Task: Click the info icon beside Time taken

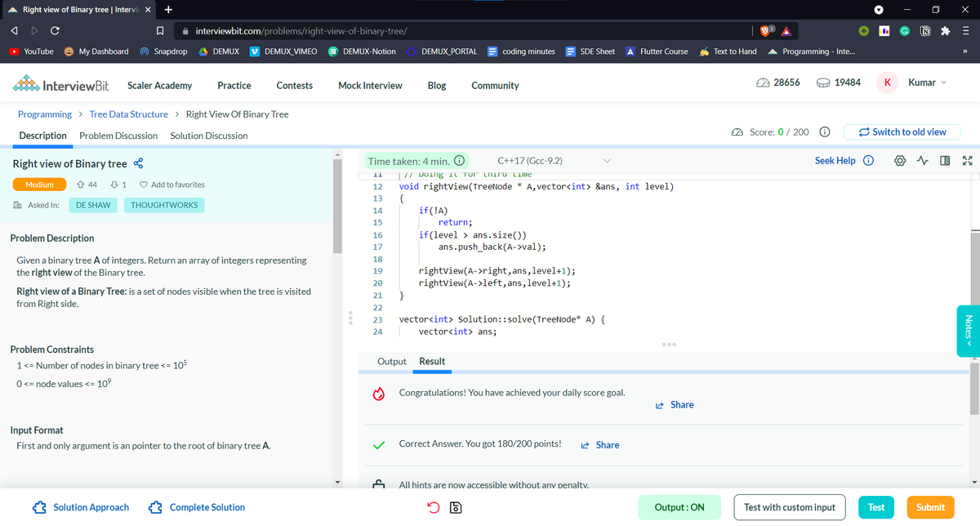Action: click(x=460, y=161)
